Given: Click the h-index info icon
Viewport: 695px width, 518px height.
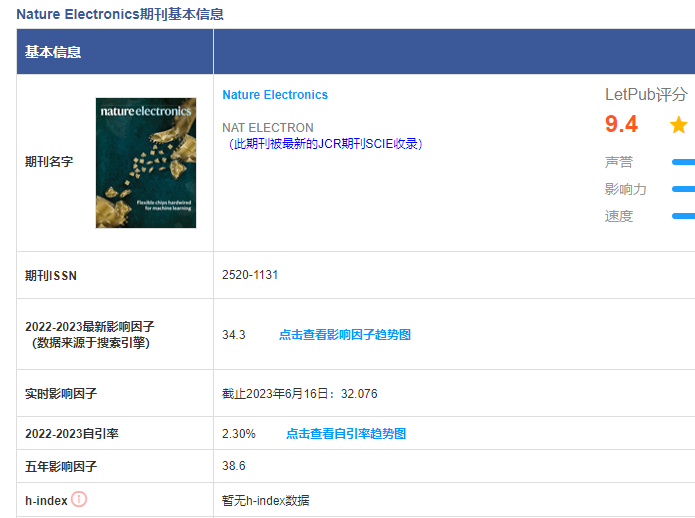Looking at the screenshot, I should pos(79,499).
